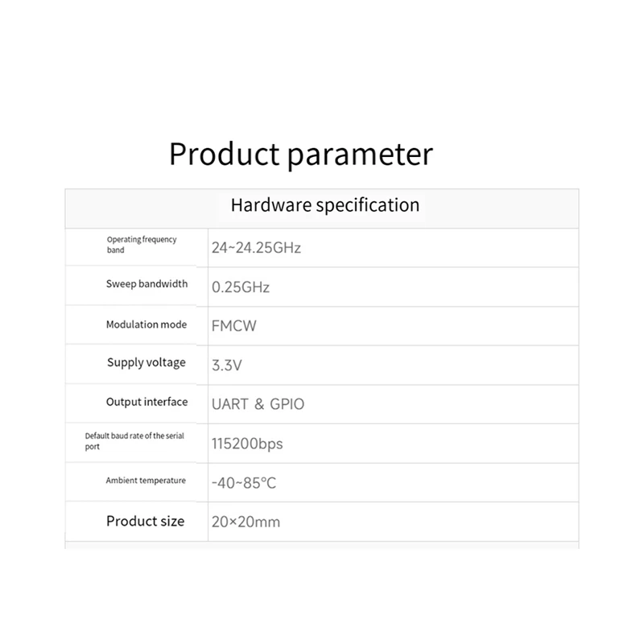The height and width of the screenshot is (644, 644).
Task: Click the word specification in header
Action: coord(368,206)
